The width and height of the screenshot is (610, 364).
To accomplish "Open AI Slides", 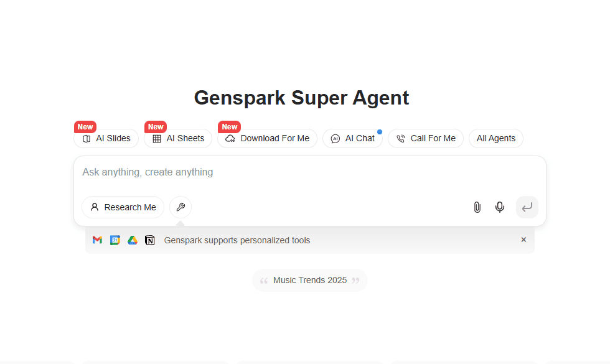I will pyautogui.click(x=106, y=138).
